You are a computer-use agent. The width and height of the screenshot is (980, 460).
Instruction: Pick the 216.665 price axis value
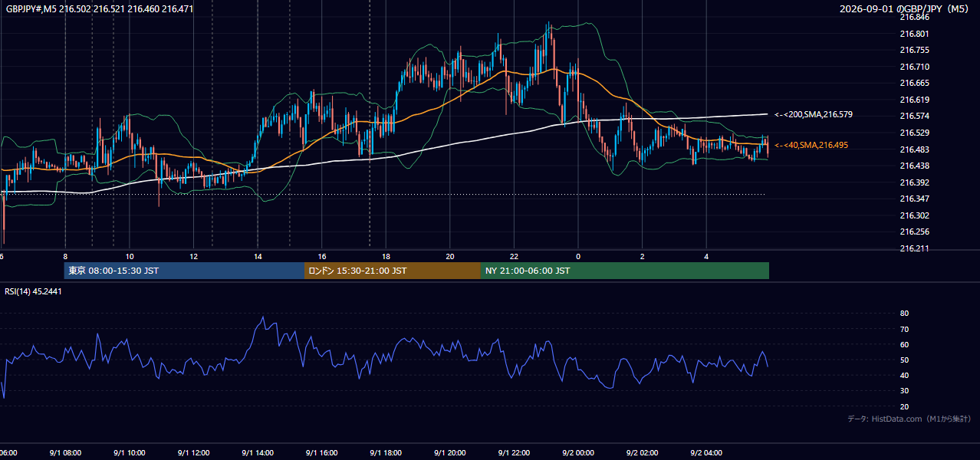pyautogui.click(x=914, y=84)
